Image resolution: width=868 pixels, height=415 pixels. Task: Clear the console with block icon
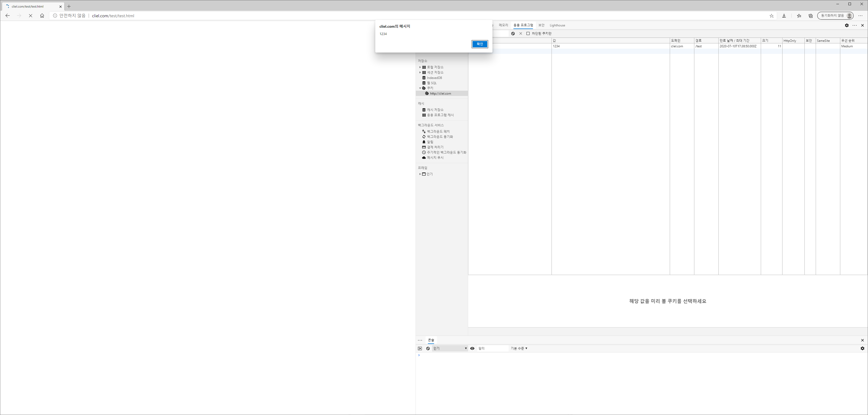(428, 348)
